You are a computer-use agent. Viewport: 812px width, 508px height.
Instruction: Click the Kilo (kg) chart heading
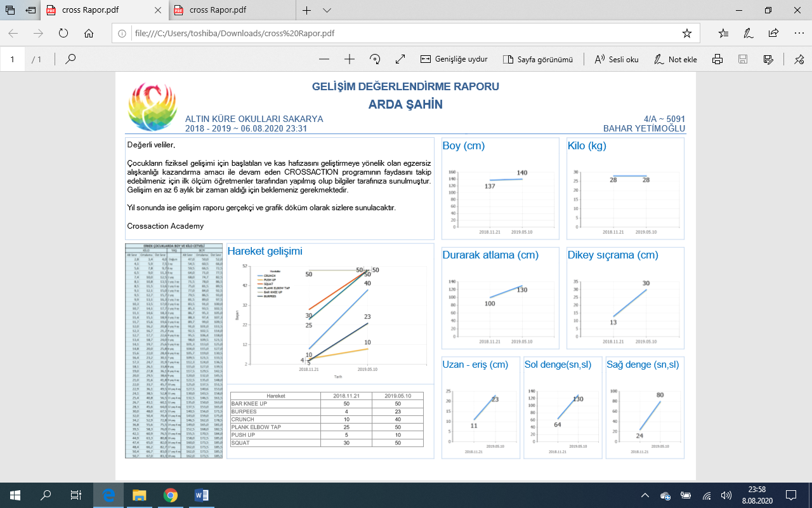point(587,145)
